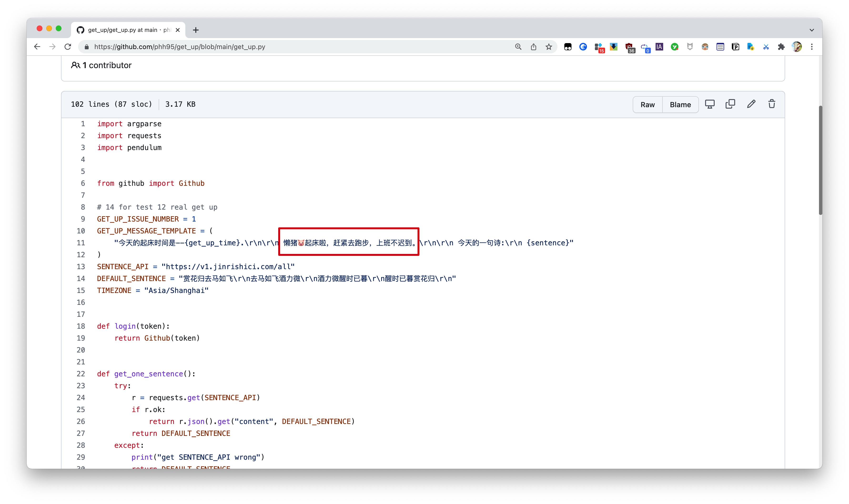Open Chrome three-dot menu
Image resolution: width=849 pixels, height=504 pixels.
[x=812, y=47]
